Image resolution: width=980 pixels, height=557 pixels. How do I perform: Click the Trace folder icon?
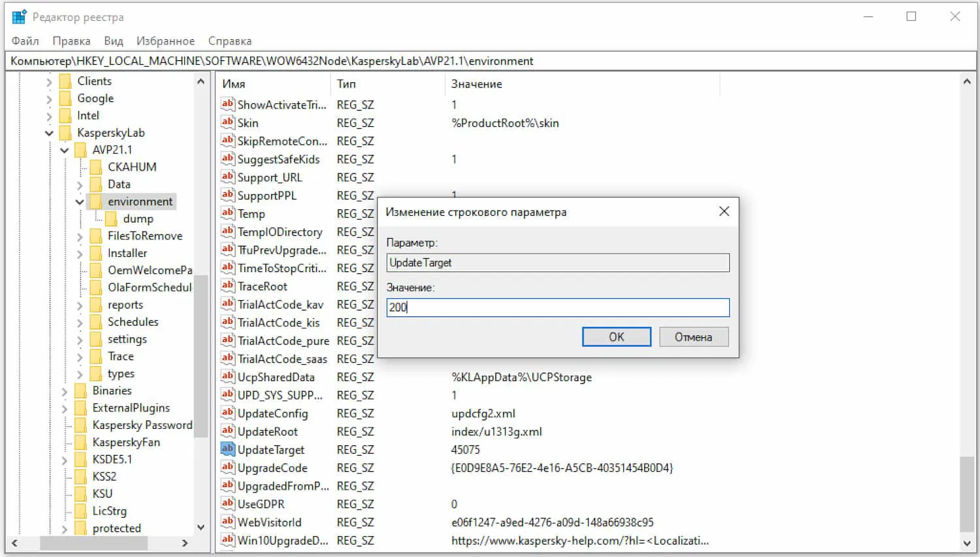pos(96,356)
